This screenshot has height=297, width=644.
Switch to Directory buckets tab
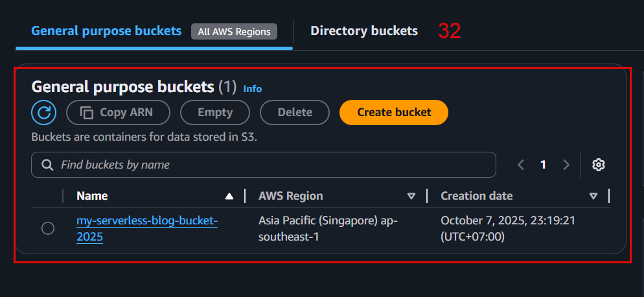pos(364,31)
